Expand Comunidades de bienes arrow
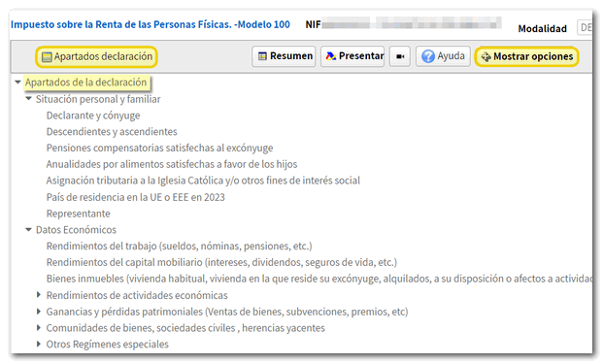Image resolution: width=603 pixels, height=364 pixels. click(39, 327)
